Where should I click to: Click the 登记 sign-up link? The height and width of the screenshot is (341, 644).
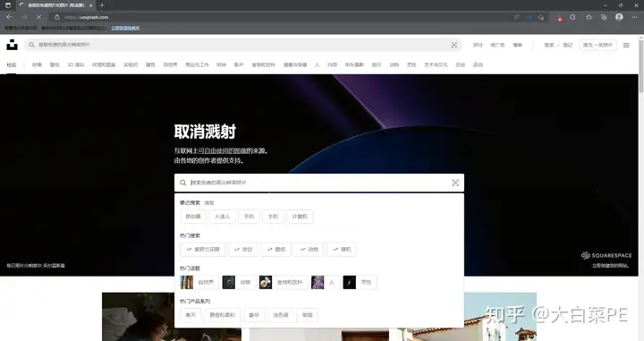click(568, 45)
